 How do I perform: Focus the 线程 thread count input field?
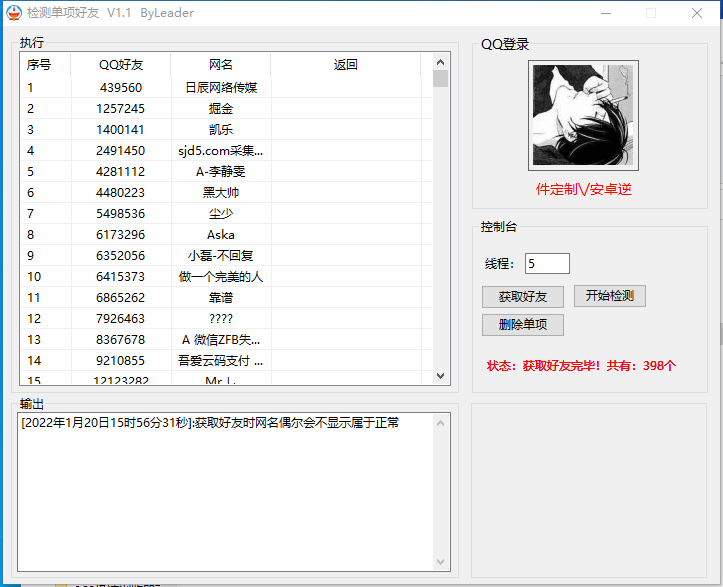tap(547, 264)
